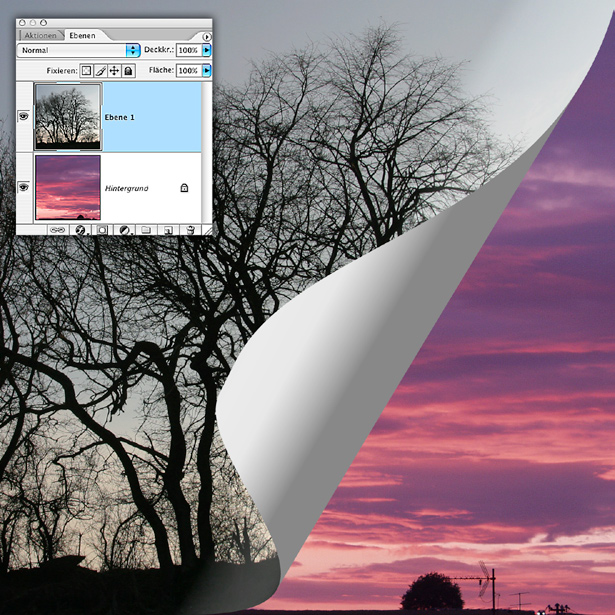
Task: Click the link layers icon
Action: pos(58,230)
